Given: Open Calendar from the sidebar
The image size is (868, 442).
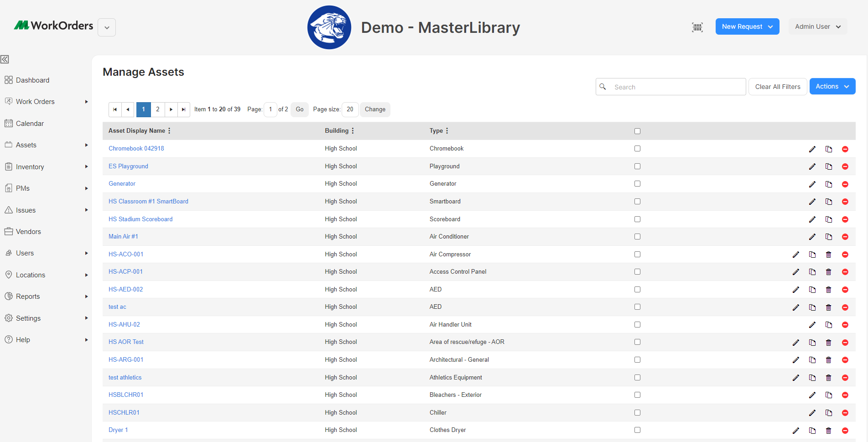Looking at the screenshot, I should coord(30,124).
